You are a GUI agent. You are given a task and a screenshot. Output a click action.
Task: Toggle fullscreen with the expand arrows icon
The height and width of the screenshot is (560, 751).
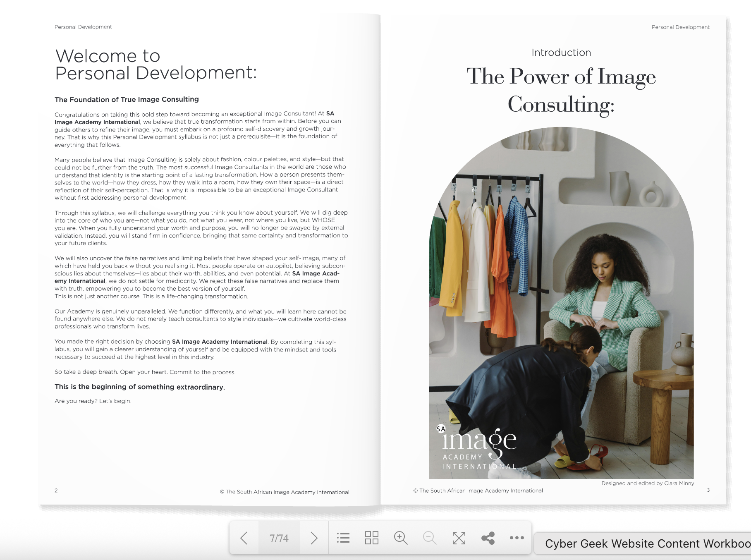459,538
